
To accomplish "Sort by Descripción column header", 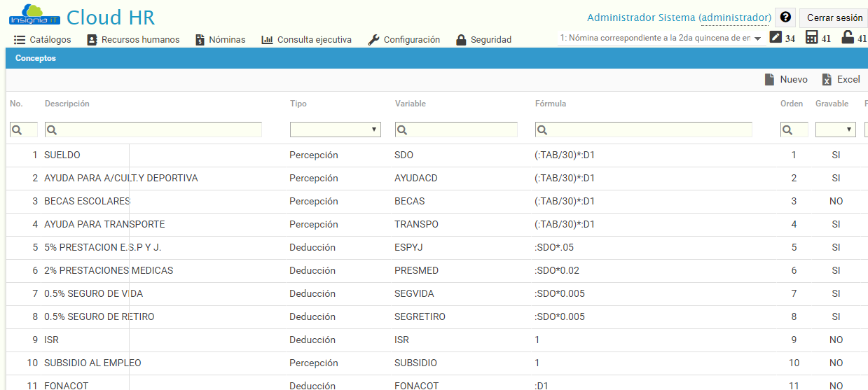I will [67, 104].
